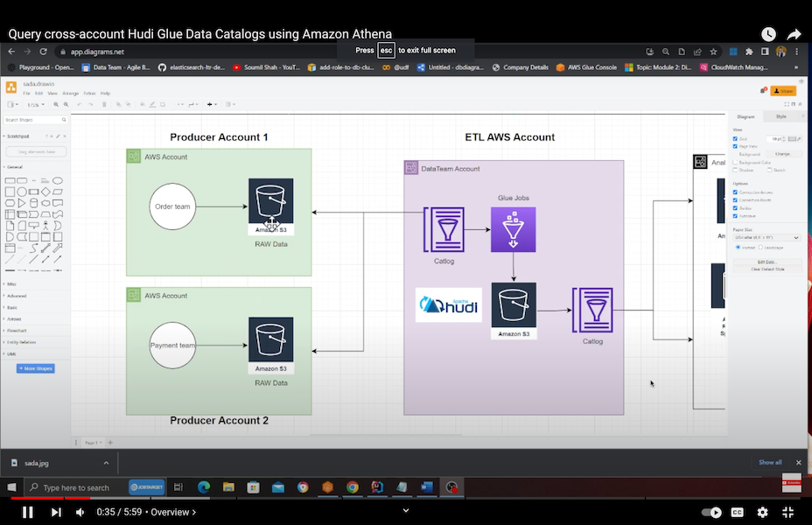Viewport: 812px width, 525px height.
Task: Select the Apache Hudi logo on canvas
Action: (x=449, y=304)
